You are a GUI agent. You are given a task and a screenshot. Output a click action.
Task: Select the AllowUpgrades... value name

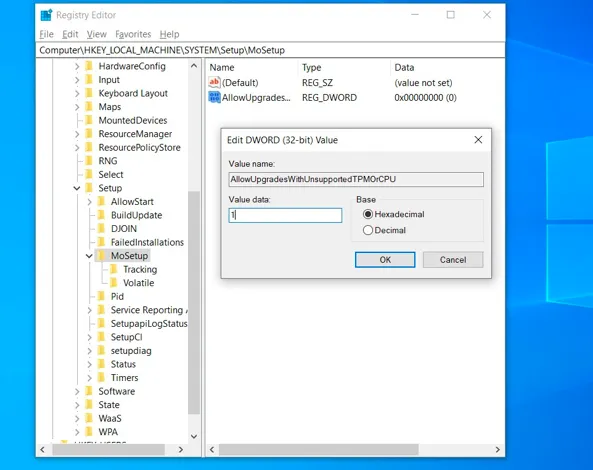point(256,98)
